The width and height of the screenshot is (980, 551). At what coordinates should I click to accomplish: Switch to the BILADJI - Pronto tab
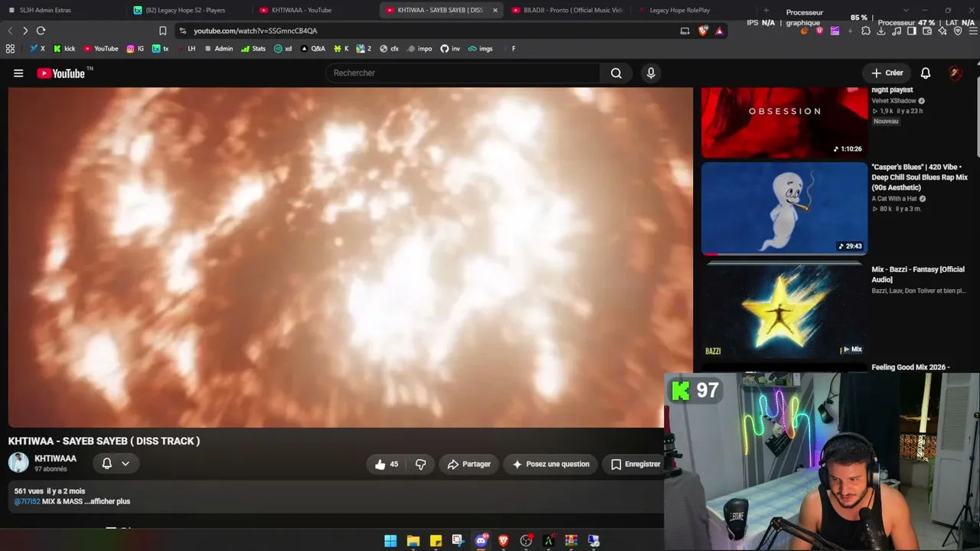[x=567, y=10]
